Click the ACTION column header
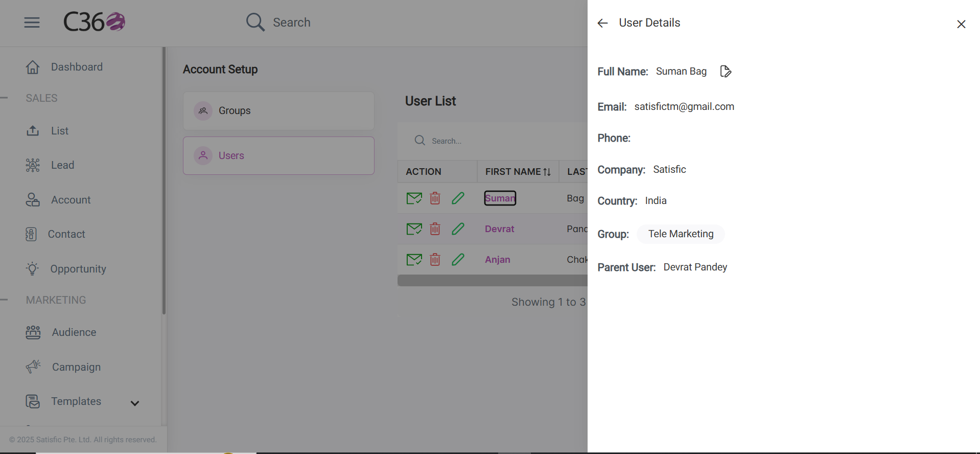Image resolution: width=980 pixels, height=454 pixels. pyautogui.click(x=424, y=172)
